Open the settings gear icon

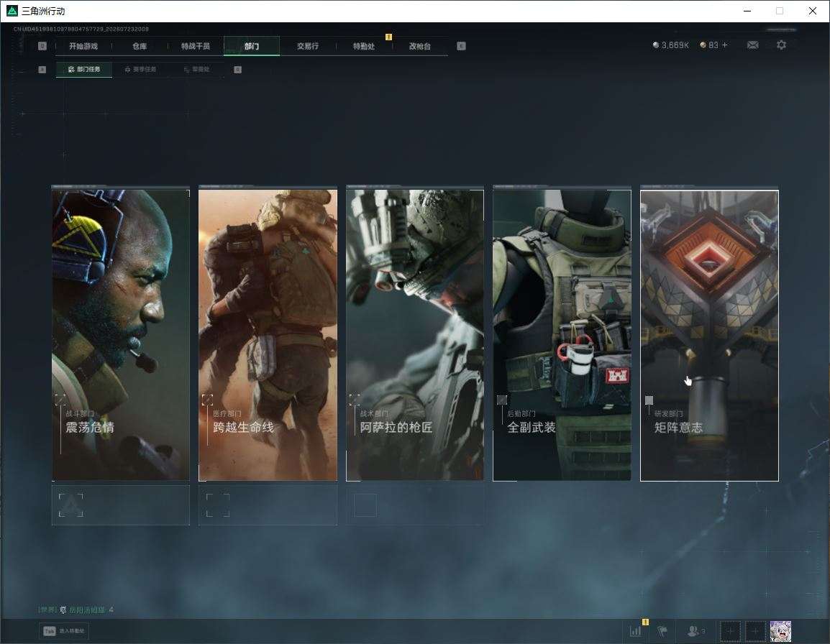point(781,45)
